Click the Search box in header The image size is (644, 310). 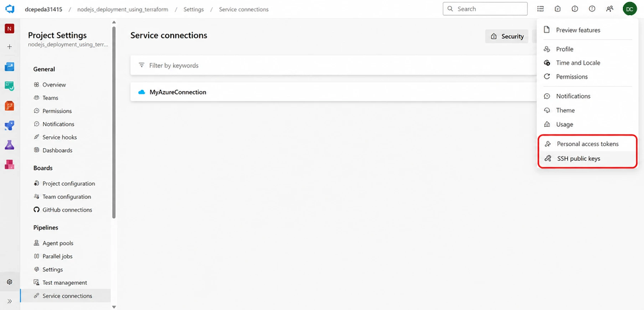coord(485,9)
